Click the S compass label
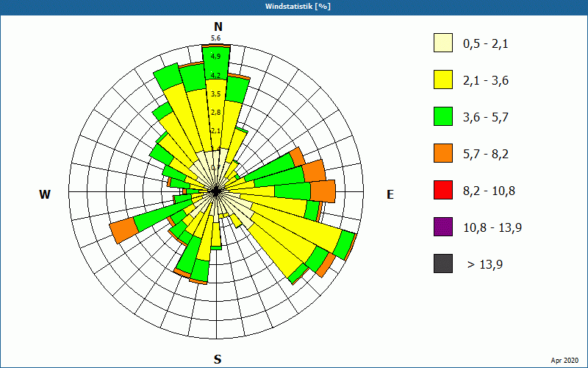588x368 pixels. [x=218, y=359]
